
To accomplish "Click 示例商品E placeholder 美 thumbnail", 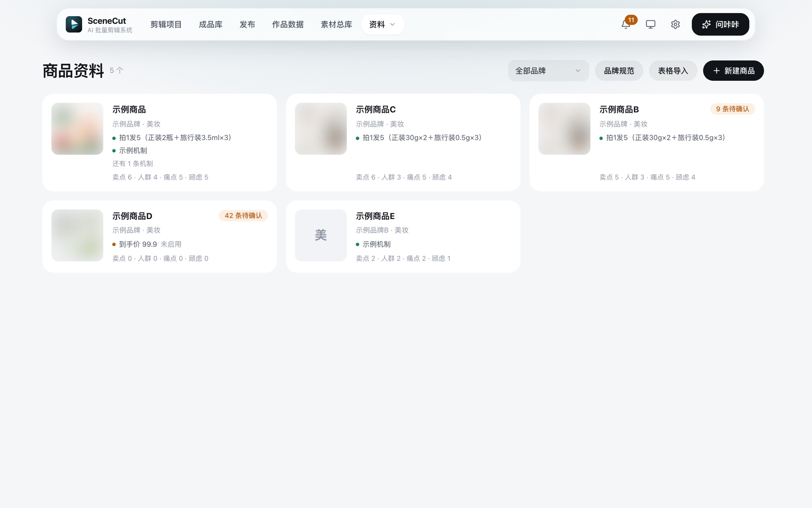I will tap(321, 235).
